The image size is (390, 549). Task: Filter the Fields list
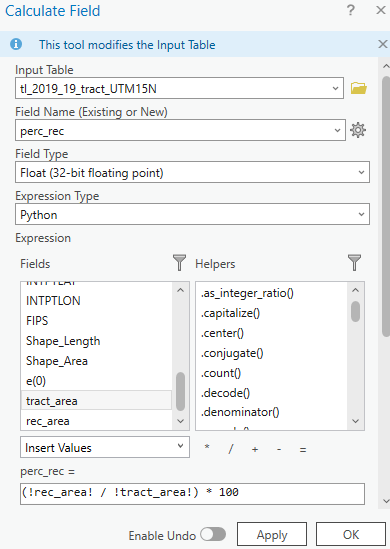tap(179, 263)
